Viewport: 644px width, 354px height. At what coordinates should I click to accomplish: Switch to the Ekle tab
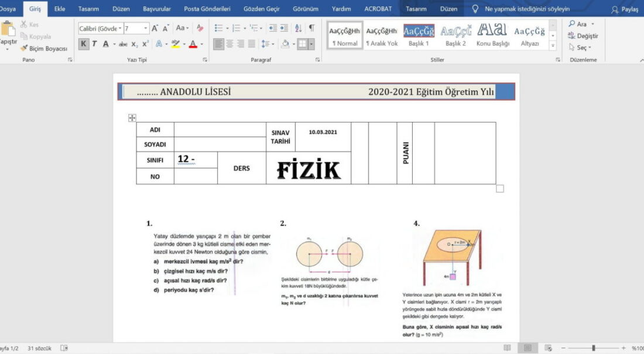click(60, 9)
